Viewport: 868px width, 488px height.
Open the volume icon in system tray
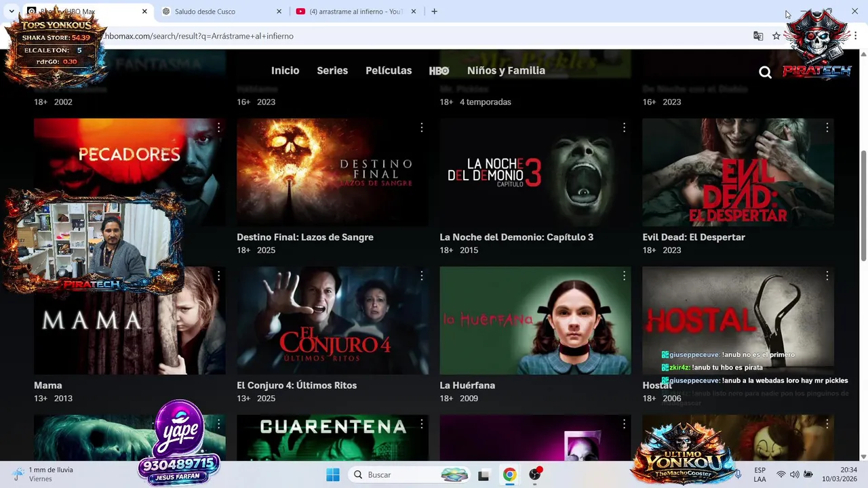click(x=794, y=474)
